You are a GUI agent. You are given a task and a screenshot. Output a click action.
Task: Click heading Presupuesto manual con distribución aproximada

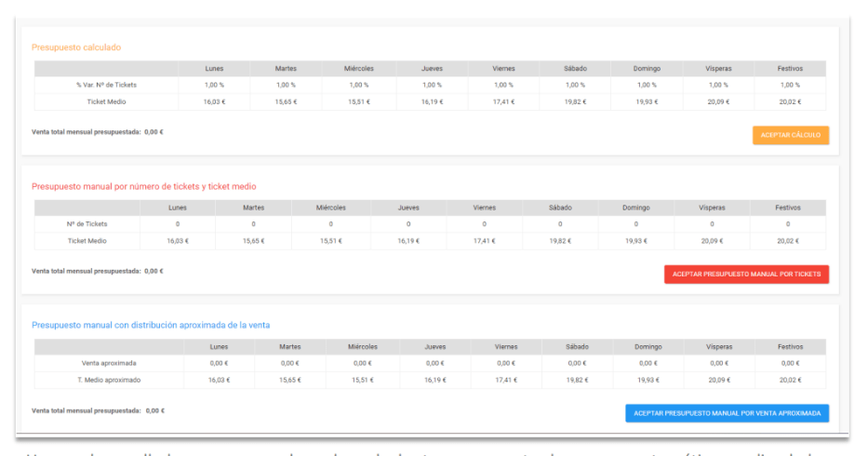pyautogui.click(x=150, y=325)
